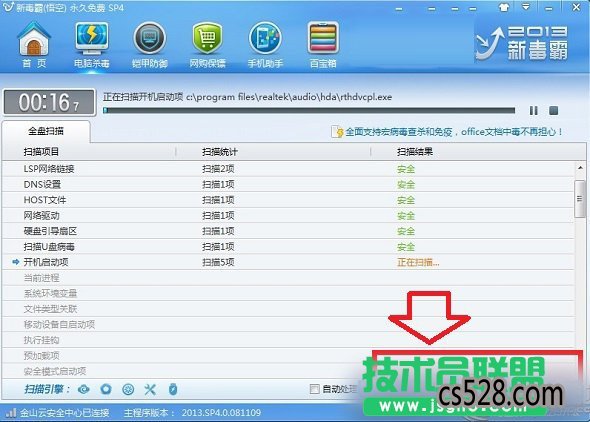Click the document icon beside the notice link

(x=337, y=132)
